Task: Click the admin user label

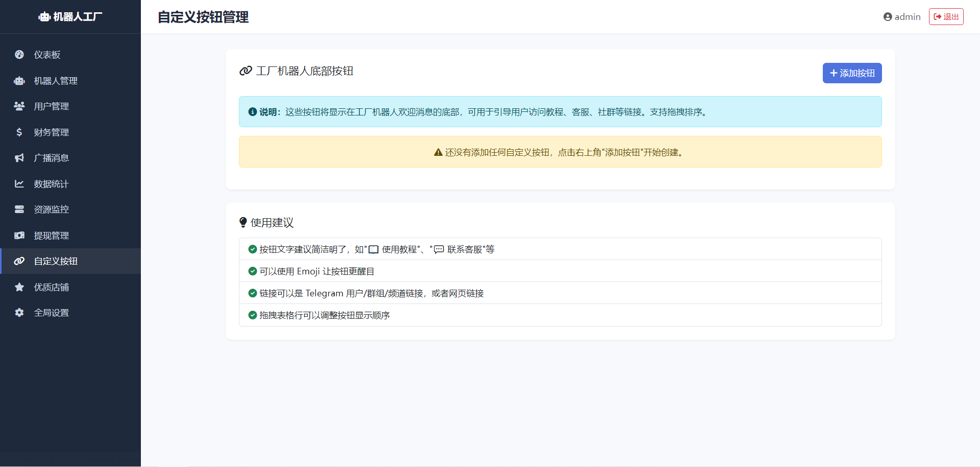Action: pos(902,17)
